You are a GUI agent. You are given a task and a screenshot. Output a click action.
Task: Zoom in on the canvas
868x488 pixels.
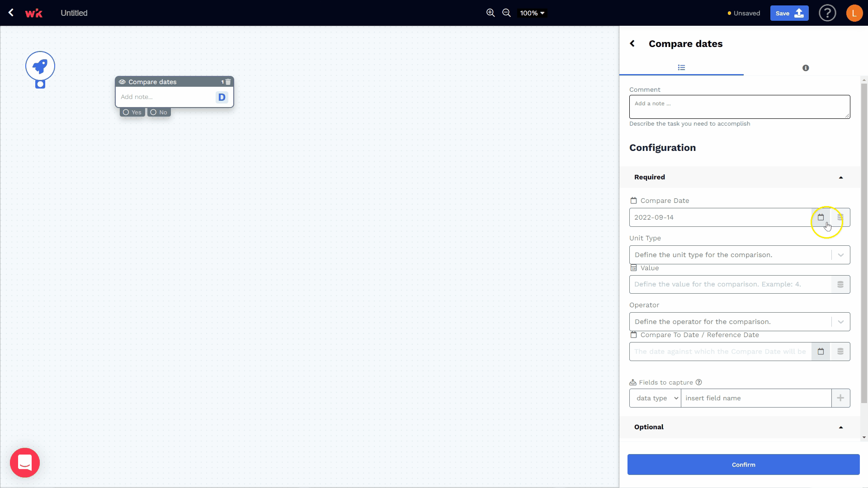pos(491,13)
